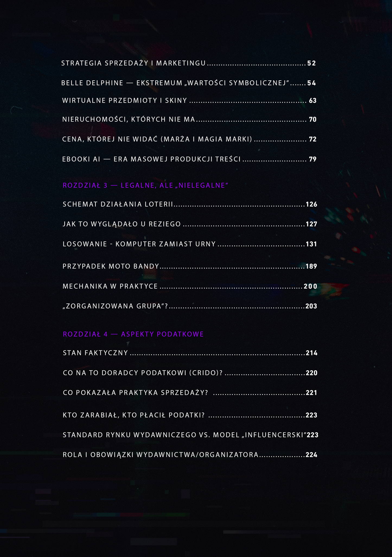Click 'Jak to wyglądało u Reziego'
The width and height of the screenshot is (392, 557).
coord(190,224)
